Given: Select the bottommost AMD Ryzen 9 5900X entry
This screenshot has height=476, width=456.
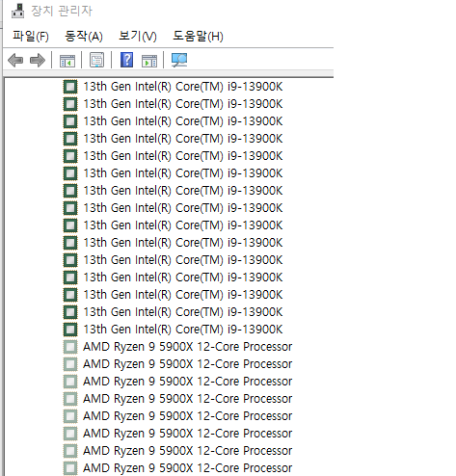Looking at the screenshot, I should (188, 468).
